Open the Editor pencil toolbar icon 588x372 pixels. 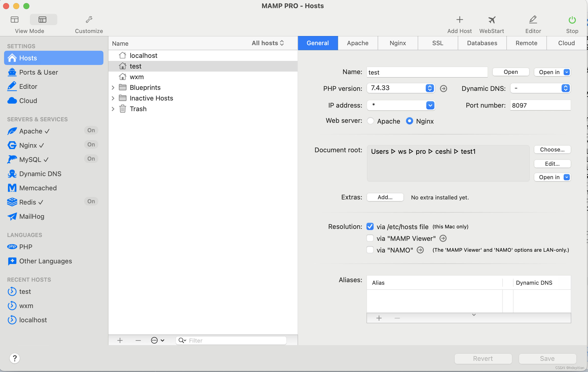(x=533, y=20)
